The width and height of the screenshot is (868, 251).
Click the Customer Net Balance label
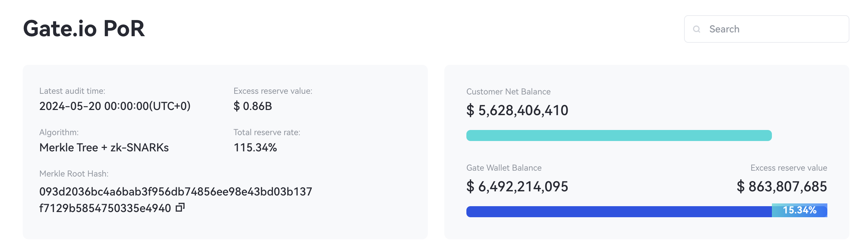(x=508, y=92)
